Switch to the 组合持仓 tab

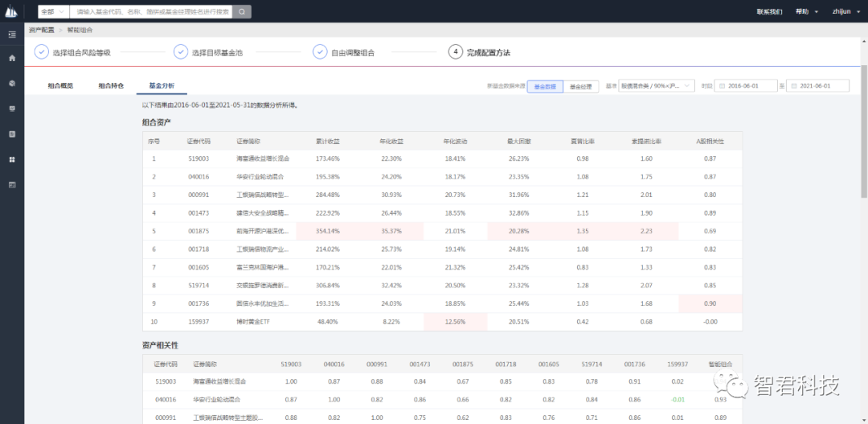[111, 85]
